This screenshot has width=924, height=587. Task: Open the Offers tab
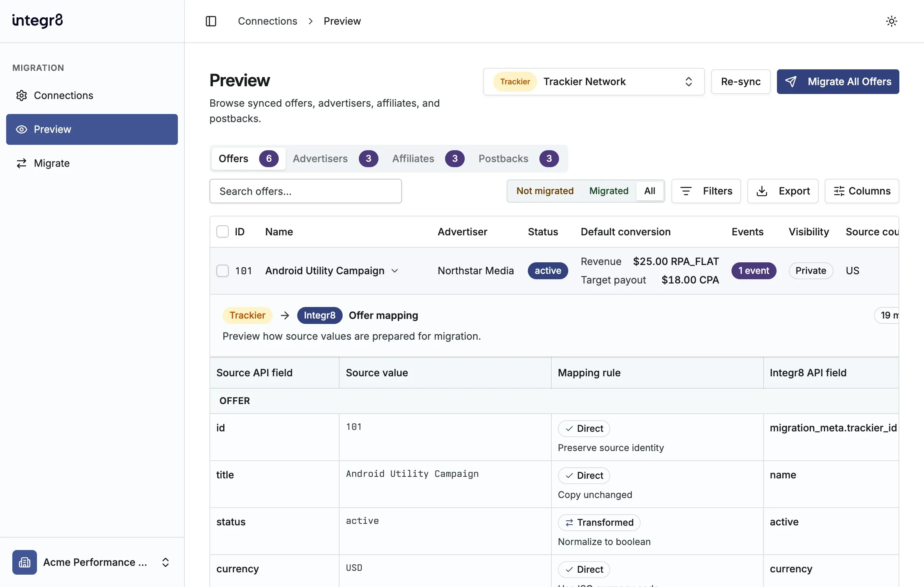[x=248, y=159]
